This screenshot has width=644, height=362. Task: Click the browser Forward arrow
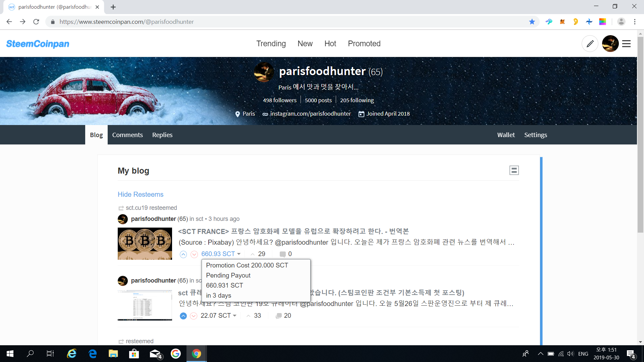(x=22, y=22)
